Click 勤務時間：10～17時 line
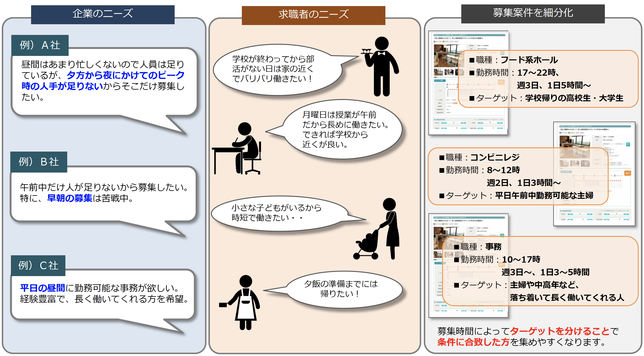The width and height of the screenshot is (644, 356). point(497,260)
